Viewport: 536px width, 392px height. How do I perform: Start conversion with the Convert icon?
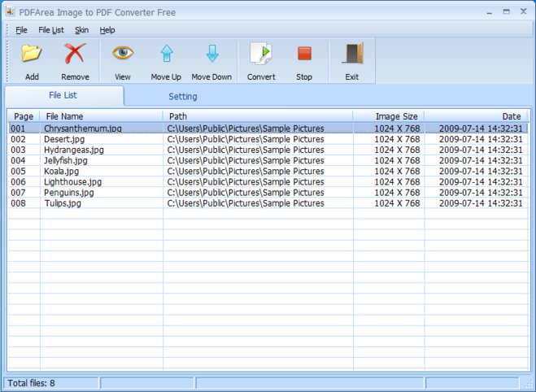click(x=261, y=54)
